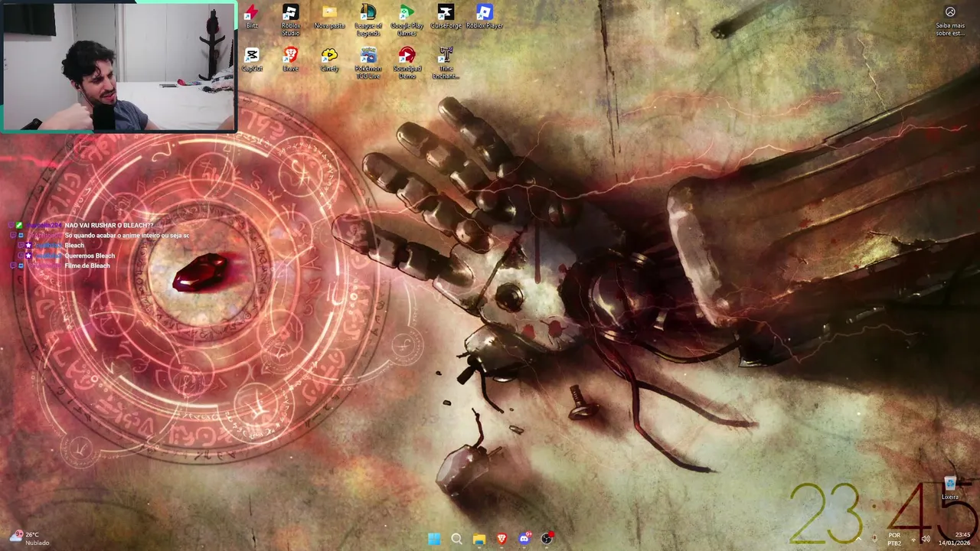Open the taskbar Search
Image resolution: width=980 pixels, height=551 pixels.
click(457, 539)
